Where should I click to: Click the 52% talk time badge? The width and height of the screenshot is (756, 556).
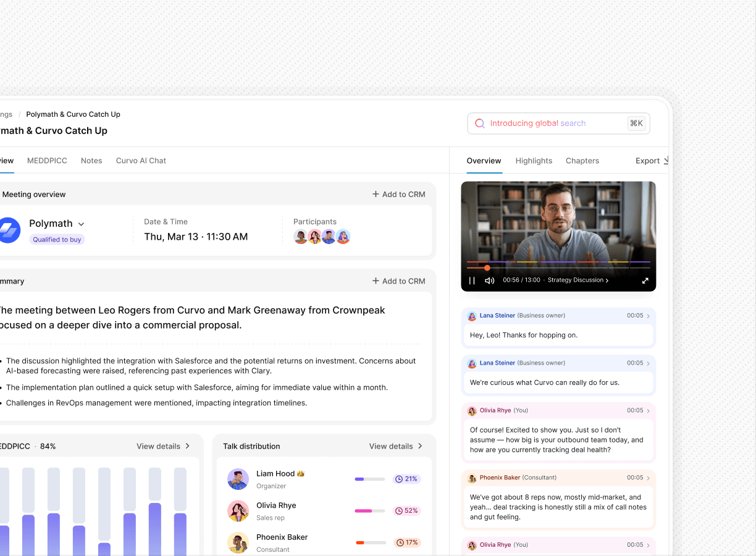pos(407,511)
